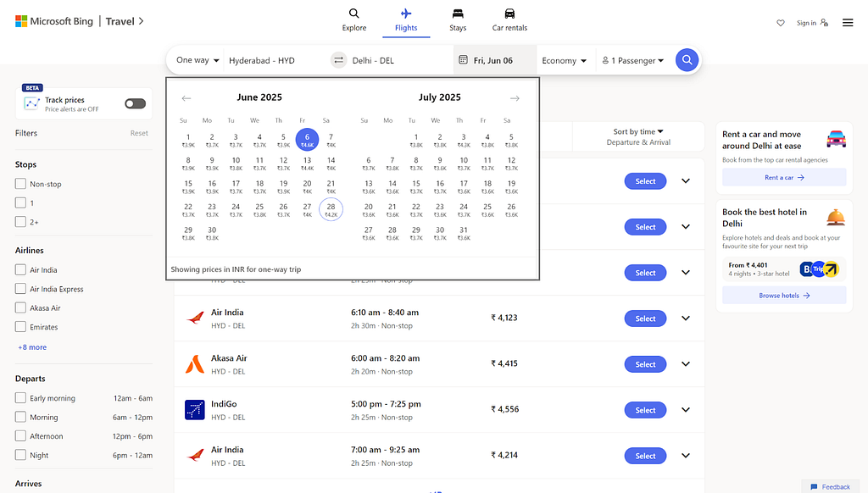Click the Sign in link
Viewport: 868px width, 493px height.
pyautogui.click(x=812, y=23)
